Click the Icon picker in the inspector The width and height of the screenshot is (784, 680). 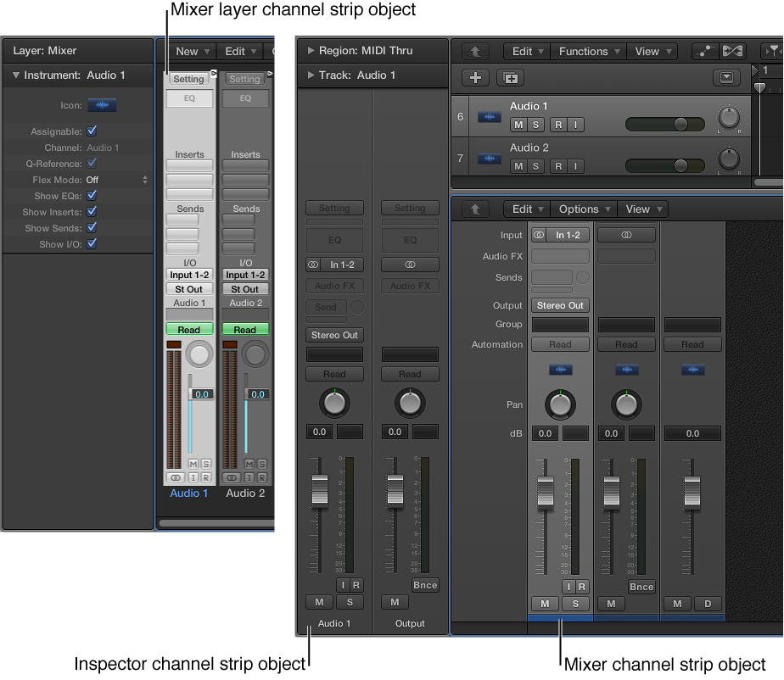(x=101, y=105)
